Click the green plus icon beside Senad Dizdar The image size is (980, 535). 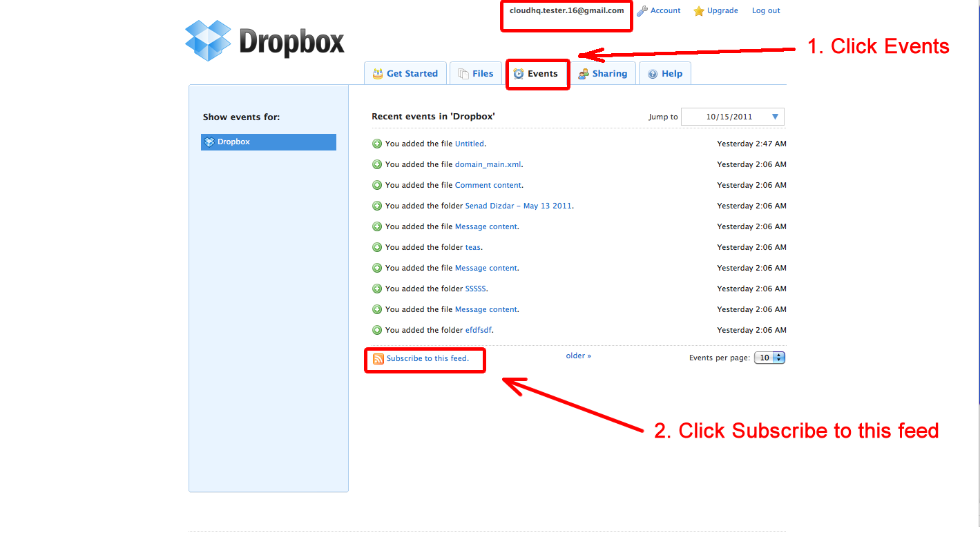(x=377, y=206)
